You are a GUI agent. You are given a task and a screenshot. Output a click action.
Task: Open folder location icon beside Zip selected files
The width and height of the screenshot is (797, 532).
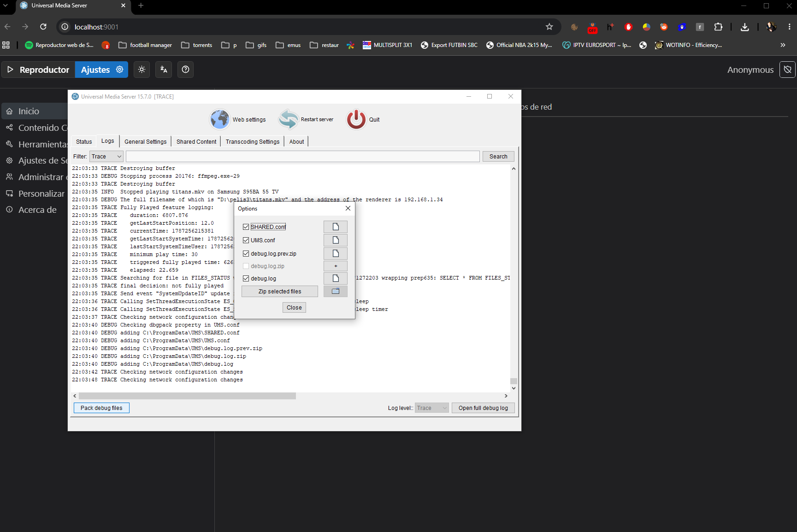tap(336, 291)
